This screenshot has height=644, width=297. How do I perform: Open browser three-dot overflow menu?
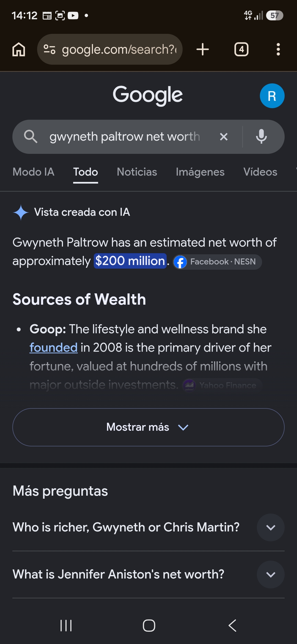pos(278,50)
